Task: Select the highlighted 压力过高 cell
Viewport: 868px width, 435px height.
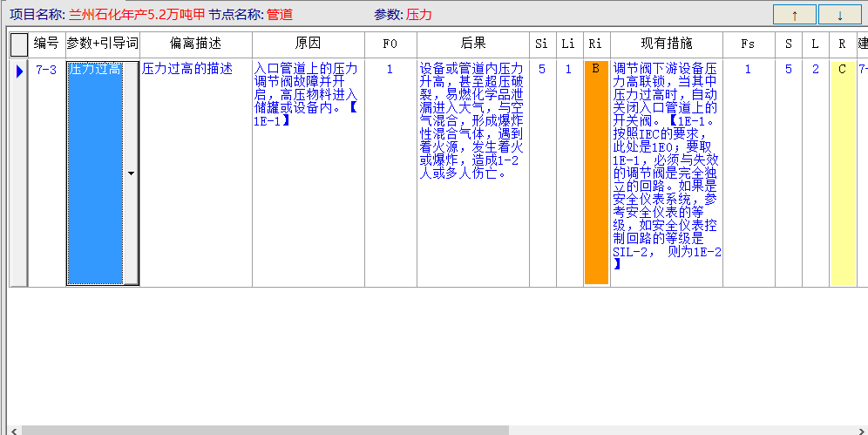Action: [x=95, y=173]
